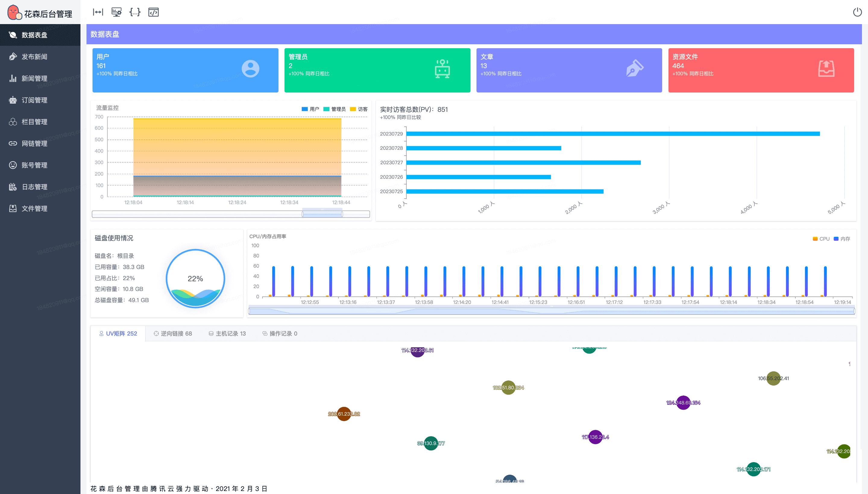Click the 花森后台管理 logo mascot
868x494 pixels.
click(14, 12)
